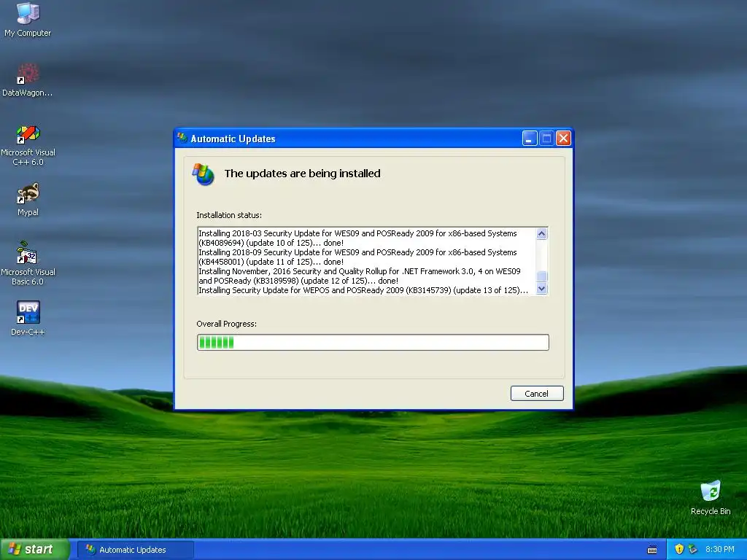Select the Dev-C++ desktop shortcut
This screenshot has width=747, height=560.
click(x=28, y=318)
